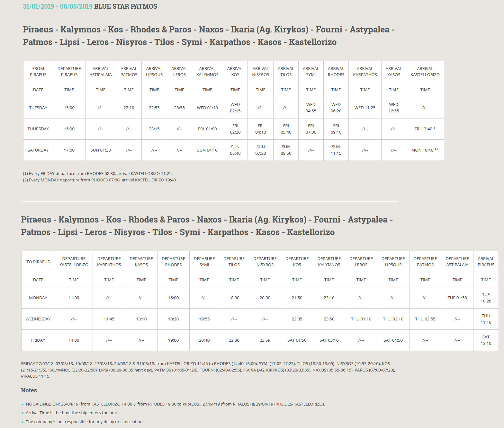
Task: Select the ARRIVAL KASTELLORIZO column header
Action: (x=425, y=72)
